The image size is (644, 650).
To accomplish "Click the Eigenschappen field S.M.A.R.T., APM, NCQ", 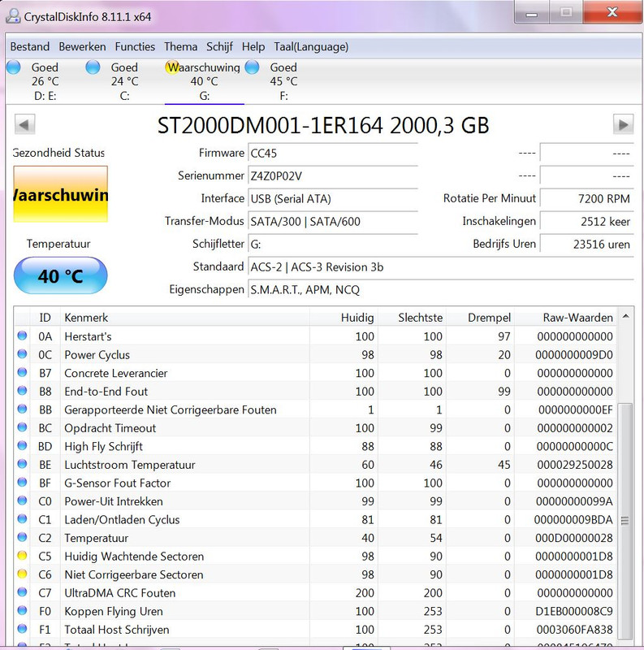I will click(441, 290).
